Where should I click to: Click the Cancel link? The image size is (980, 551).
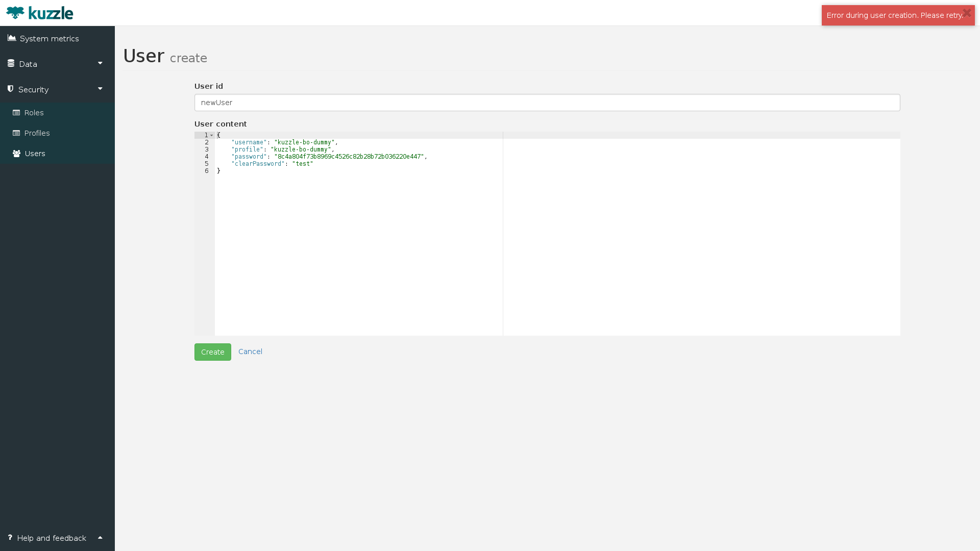[x=250, y=352]
